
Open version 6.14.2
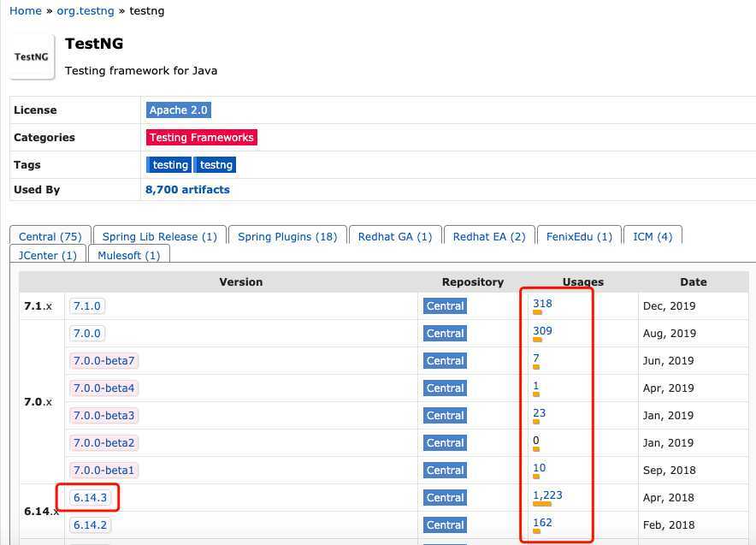(x=90, y=524)
